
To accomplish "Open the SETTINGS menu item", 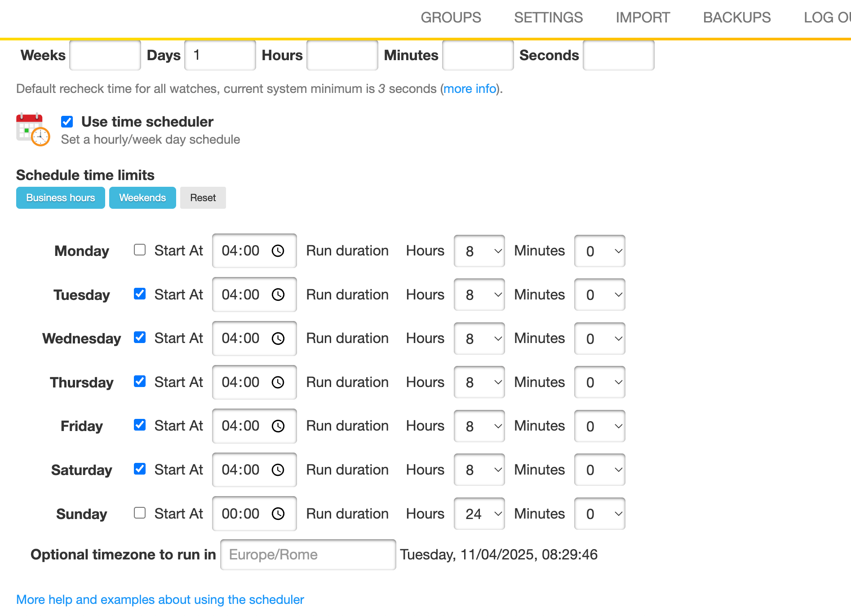I will coord(548,18).
